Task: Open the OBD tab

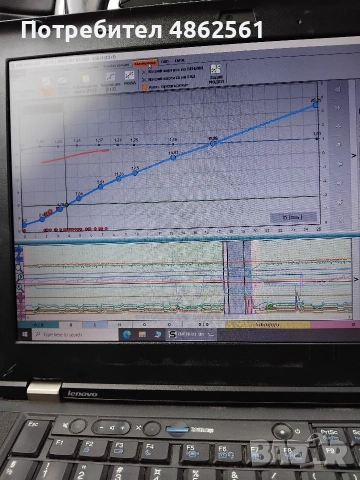Action: [165, 62]
